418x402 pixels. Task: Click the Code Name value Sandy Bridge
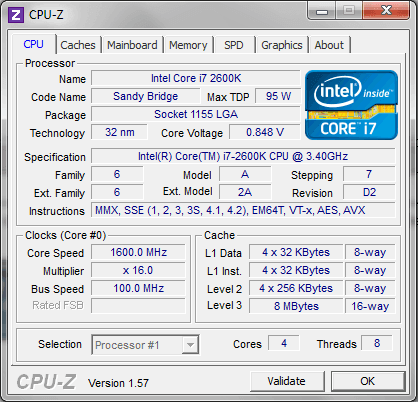tap(146, 96)
